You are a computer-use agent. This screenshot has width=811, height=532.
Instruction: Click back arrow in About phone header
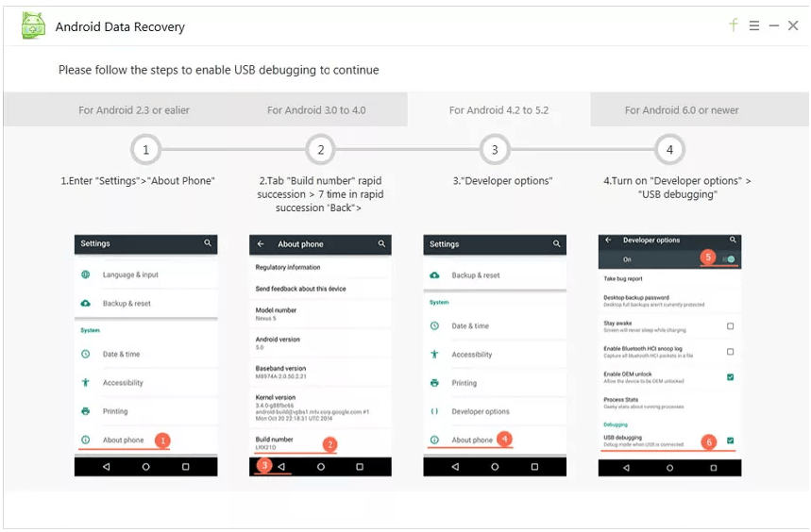261,243
